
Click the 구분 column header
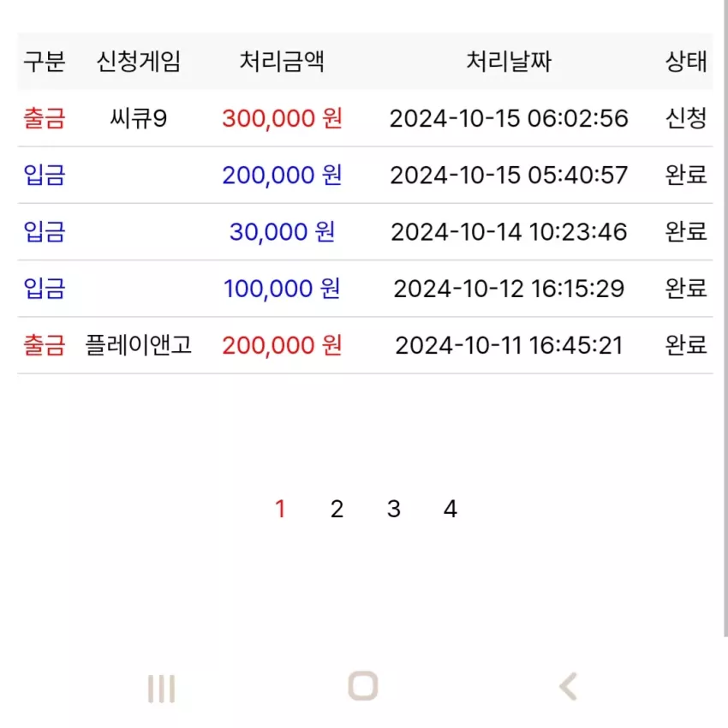point(45,62)
